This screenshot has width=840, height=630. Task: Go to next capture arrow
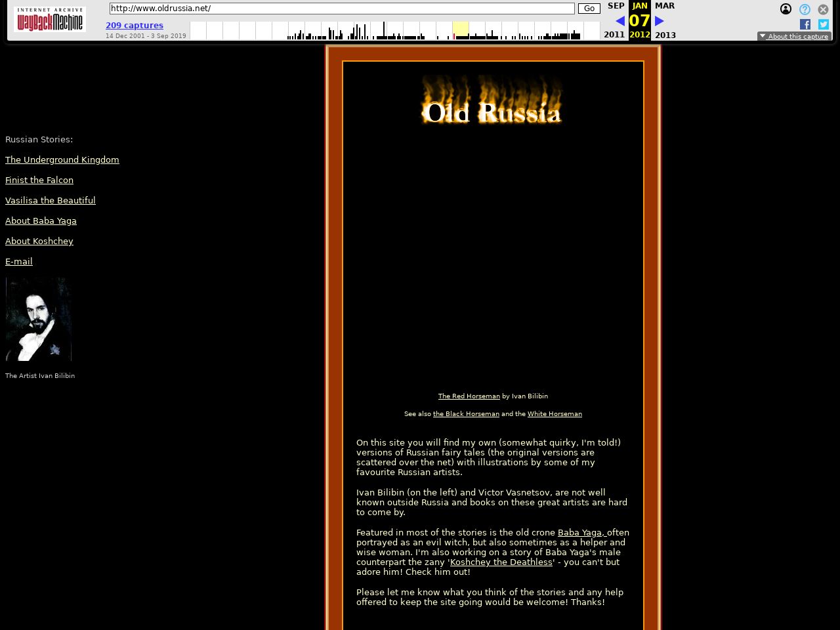[x=660, y=21]
